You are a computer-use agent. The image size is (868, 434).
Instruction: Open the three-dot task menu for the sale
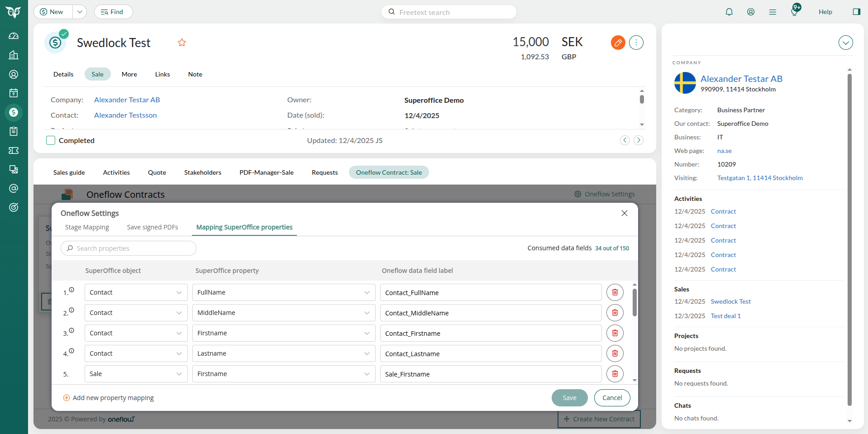click(636, 43)
